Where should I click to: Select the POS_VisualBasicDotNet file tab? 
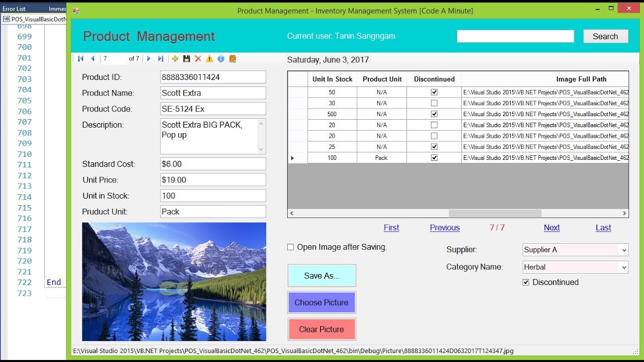pos(35,19)
